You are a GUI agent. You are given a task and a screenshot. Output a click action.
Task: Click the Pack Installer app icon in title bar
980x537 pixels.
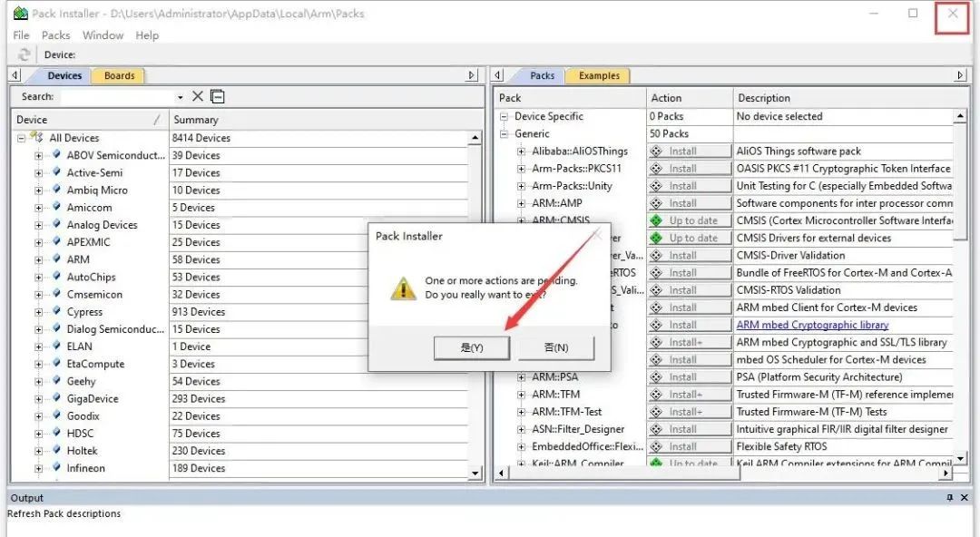coord(21,13)
